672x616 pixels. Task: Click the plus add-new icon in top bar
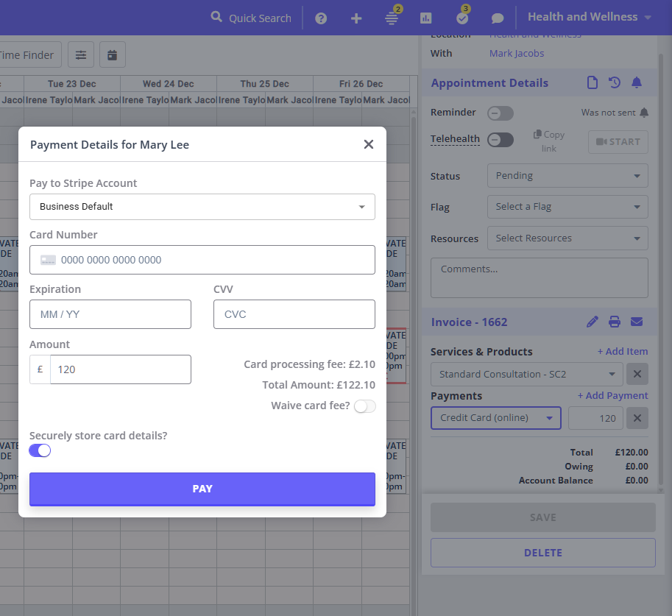click(356, 18)
